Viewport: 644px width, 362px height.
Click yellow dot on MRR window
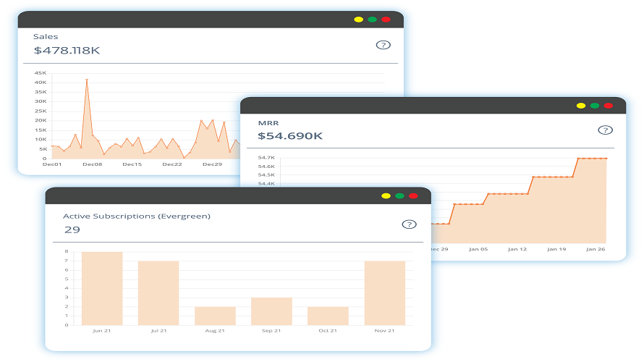(x=581, y=106)
